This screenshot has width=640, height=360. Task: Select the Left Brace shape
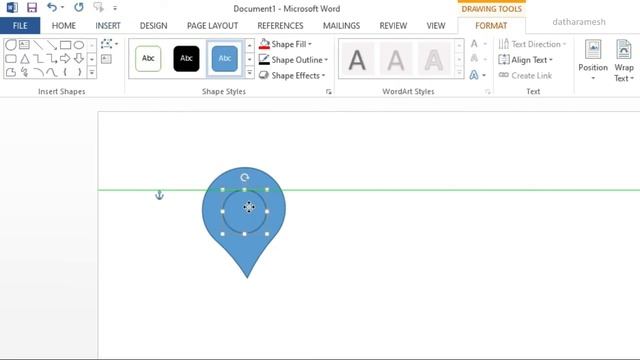(x=65, y=72)
